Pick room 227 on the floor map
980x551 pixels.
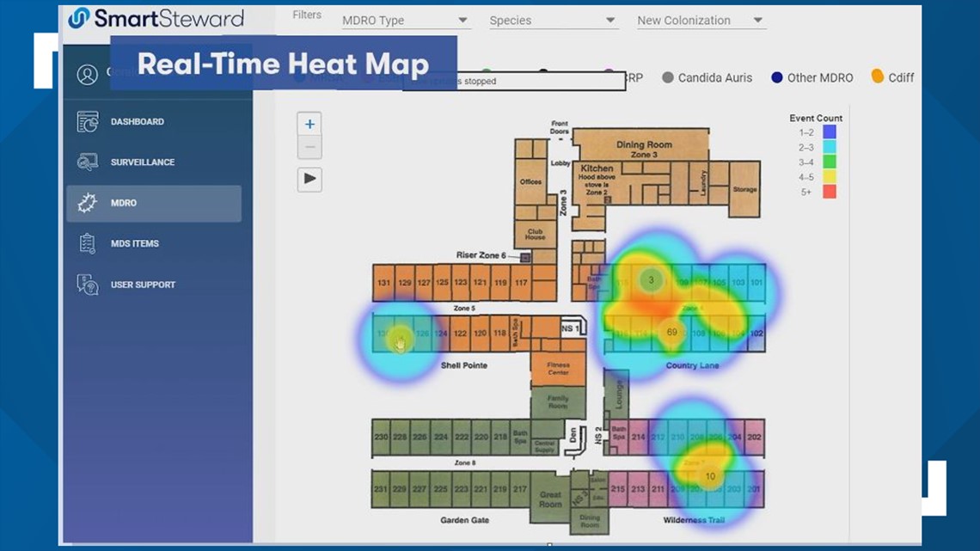tap(420, 488)
